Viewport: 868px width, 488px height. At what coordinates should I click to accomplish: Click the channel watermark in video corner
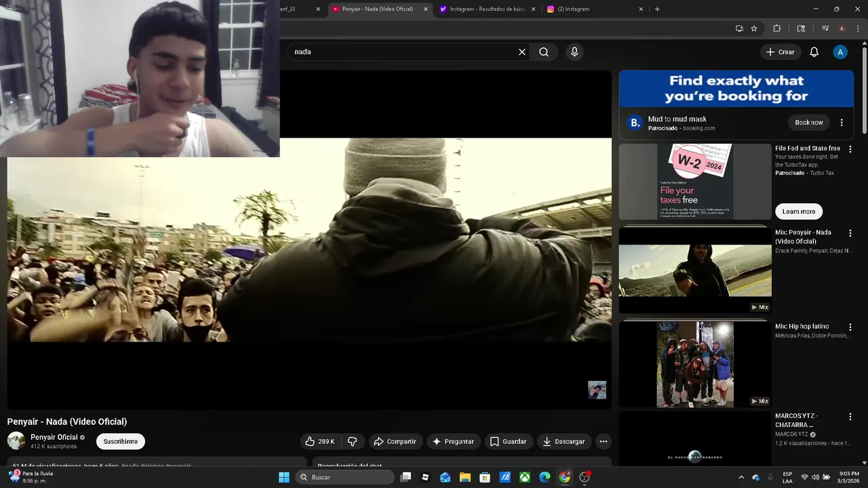tap(597, 390)
